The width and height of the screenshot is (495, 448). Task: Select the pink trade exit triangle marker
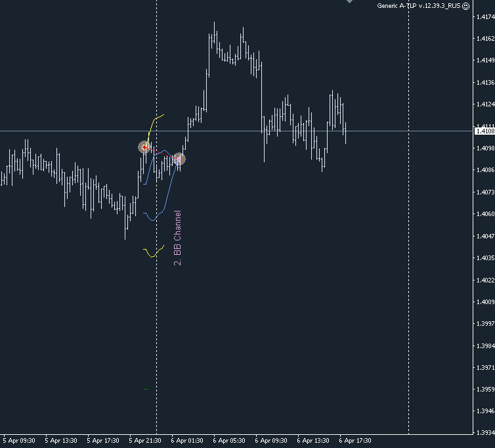179,159
